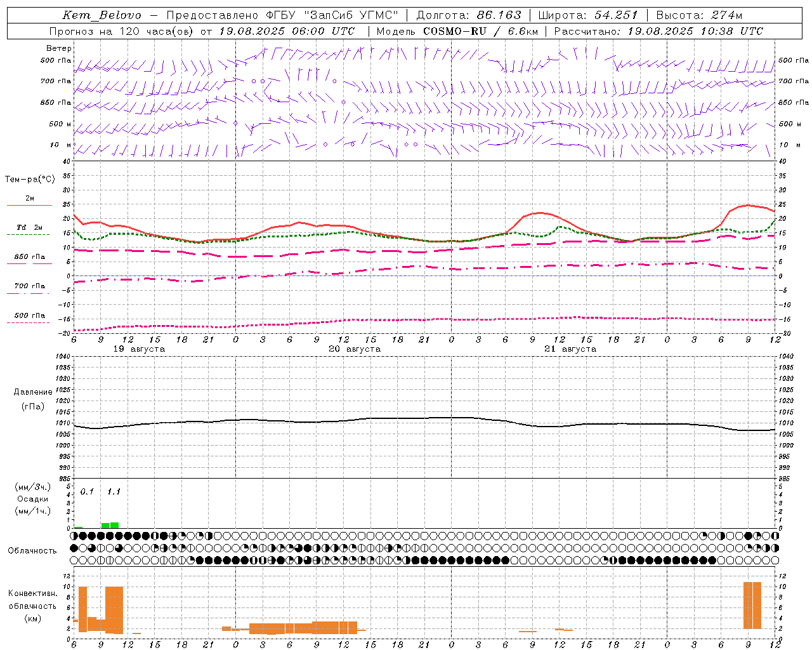The image size is (812, 650).
Task: Select the 'Долгота: 86.163' header text
Action: (x=469, y=15)
